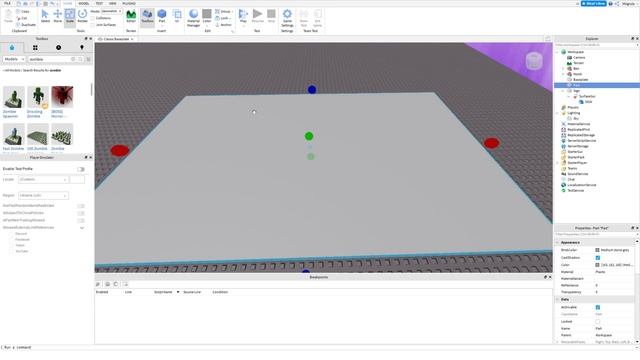The width and height of the screenshot is (640, 360).
Task: Select StarterGui in Explorer
Action: coord(575,152)
